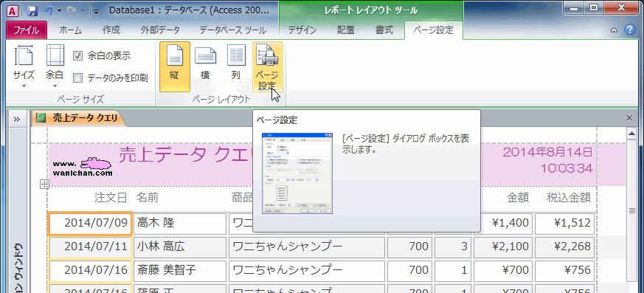Click the ¥1,512 tax-included cell
The width and height of the screenshot is (644, 293).
point(565,224)
